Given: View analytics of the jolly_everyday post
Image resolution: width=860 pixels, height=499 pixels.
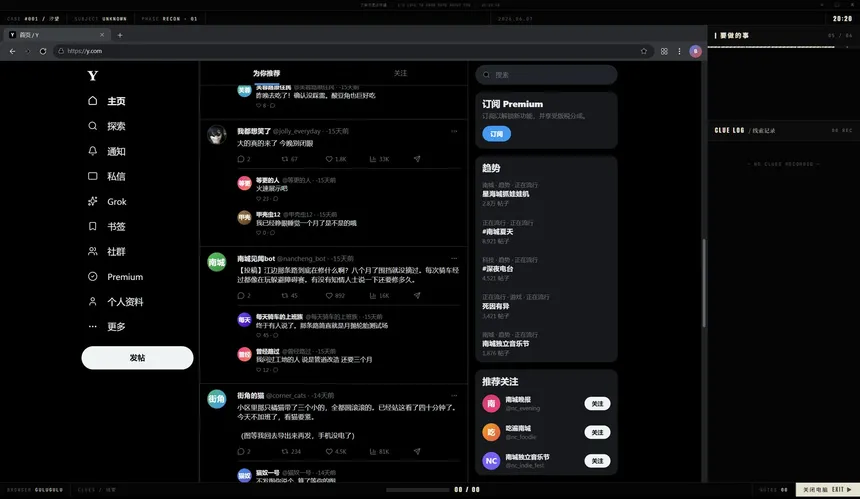Looking at the screenshot, I should [x=380, y=159].
